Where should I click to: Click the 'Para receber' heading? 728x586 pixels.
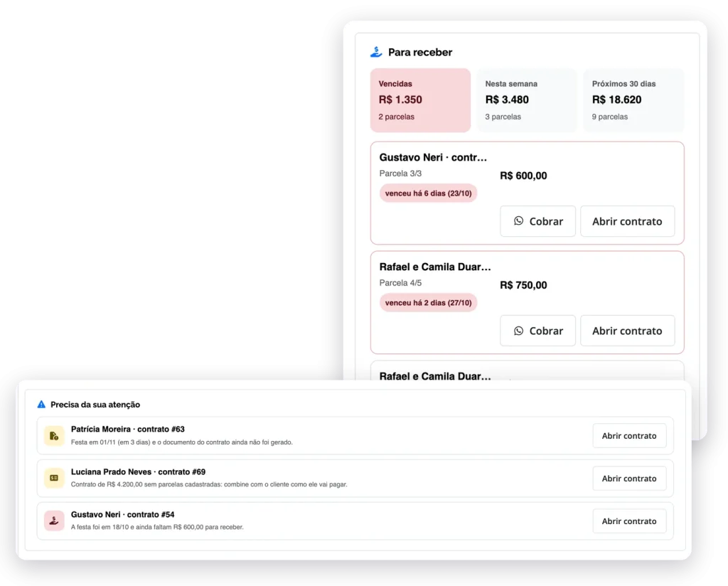point(420,52)
